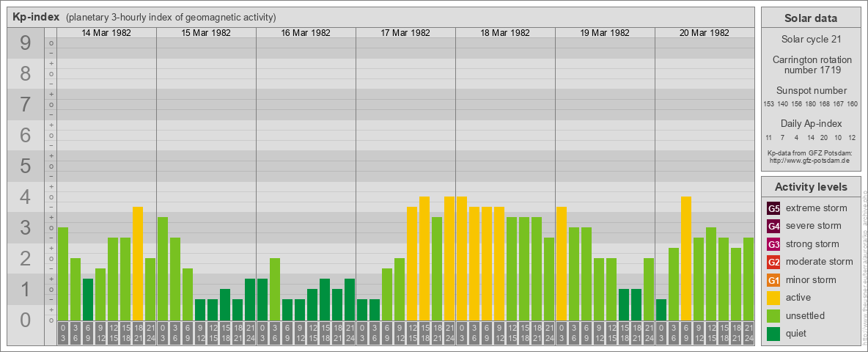
Task: Click the Kp axis label 0
Action: click(x=25, y=319)
